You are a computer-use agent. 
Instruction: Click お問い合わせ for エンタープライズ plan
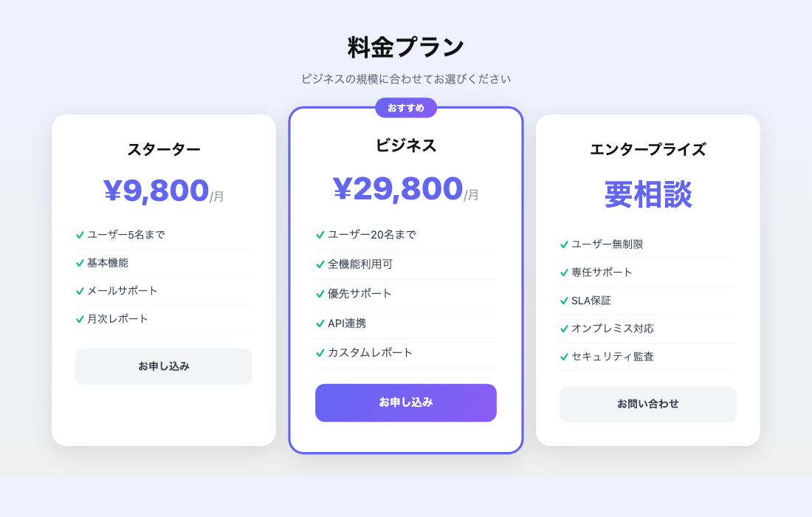(x=647, y=404)
